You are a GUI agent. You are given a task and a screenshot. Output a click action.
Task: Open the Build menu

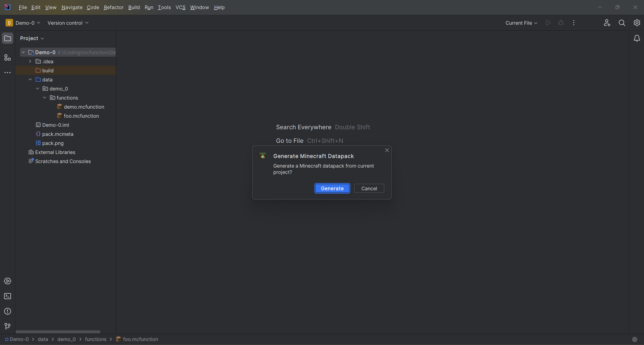[134, 7]
